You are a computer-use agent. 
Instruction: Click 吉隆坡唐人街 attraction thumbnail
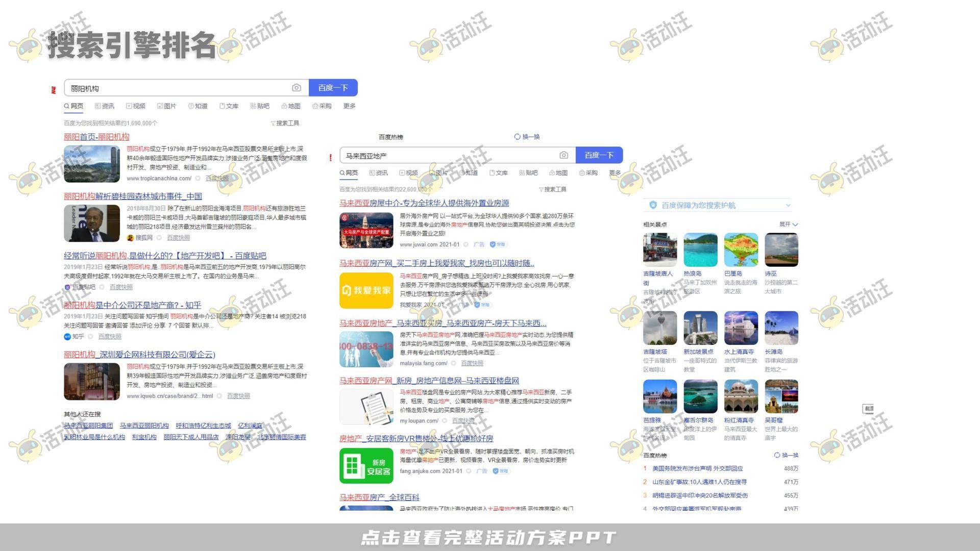pos(659,250)
